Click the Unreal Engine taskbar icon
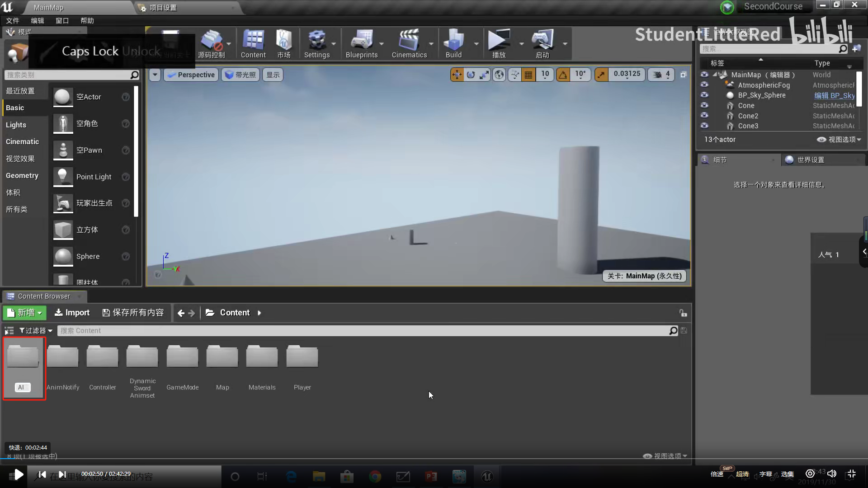Image resolution: width=868 pixels, height=488 pixels. (x=487, y=476)
